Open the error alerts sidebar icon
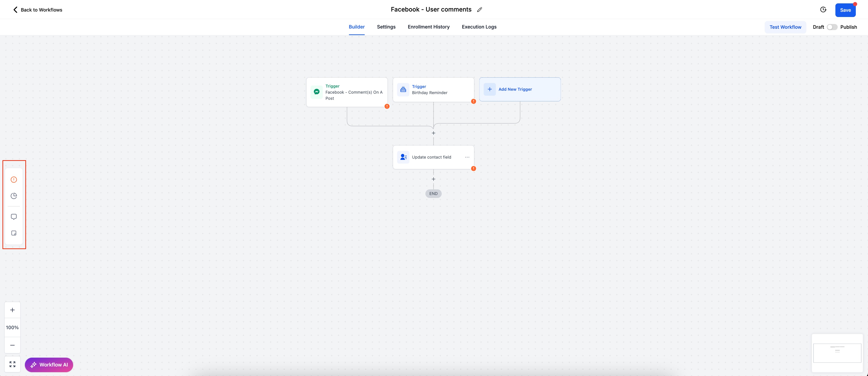 coord(14,180)
